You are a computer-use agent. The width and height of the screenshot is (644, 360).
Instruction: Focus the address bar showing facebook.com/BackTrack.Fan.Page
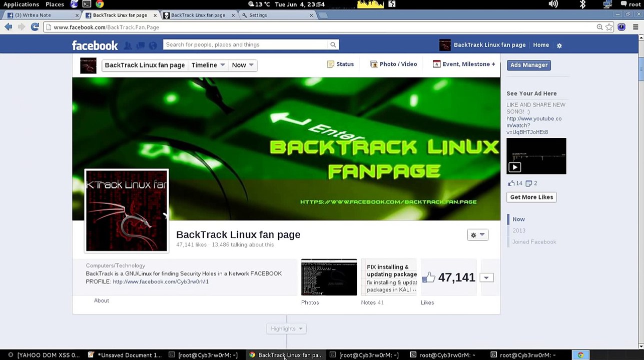320,27
